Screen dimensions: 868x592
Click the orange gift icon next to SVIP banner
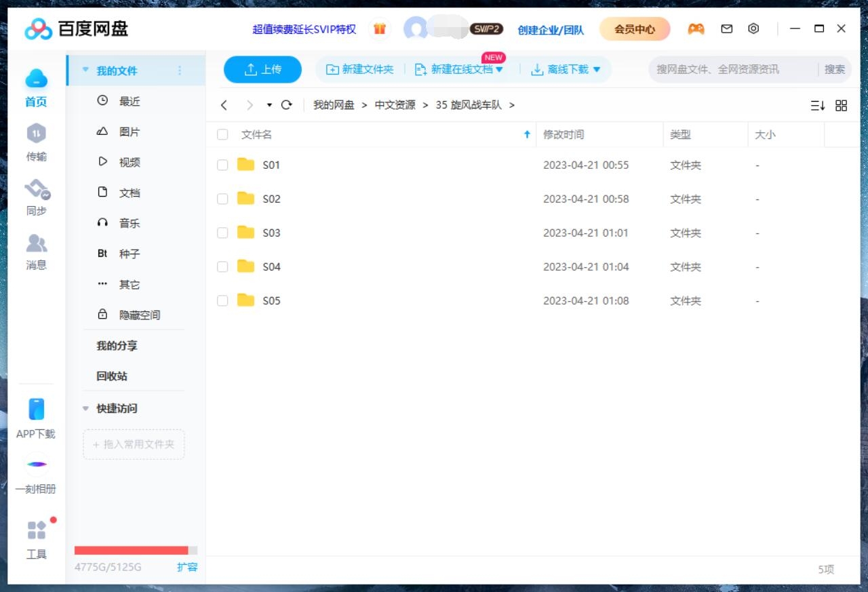click(x=379, y=28)
